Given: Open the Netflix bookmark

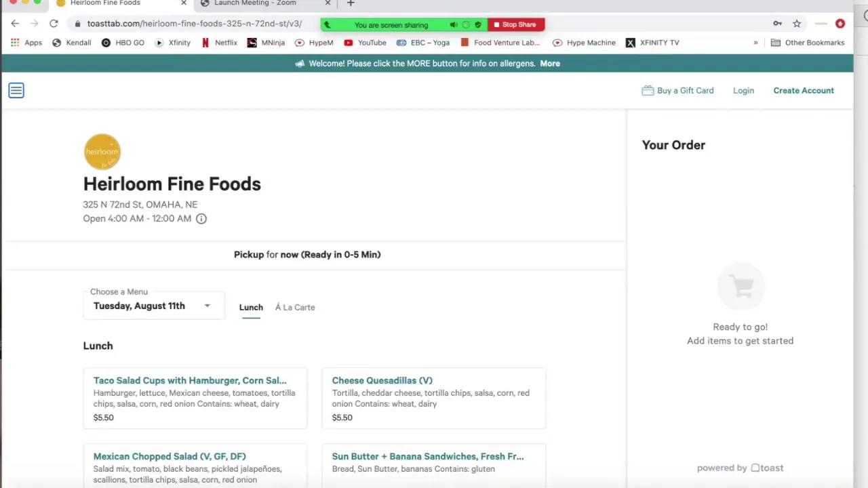Looking at the screenshot, I should pos(219,43).
